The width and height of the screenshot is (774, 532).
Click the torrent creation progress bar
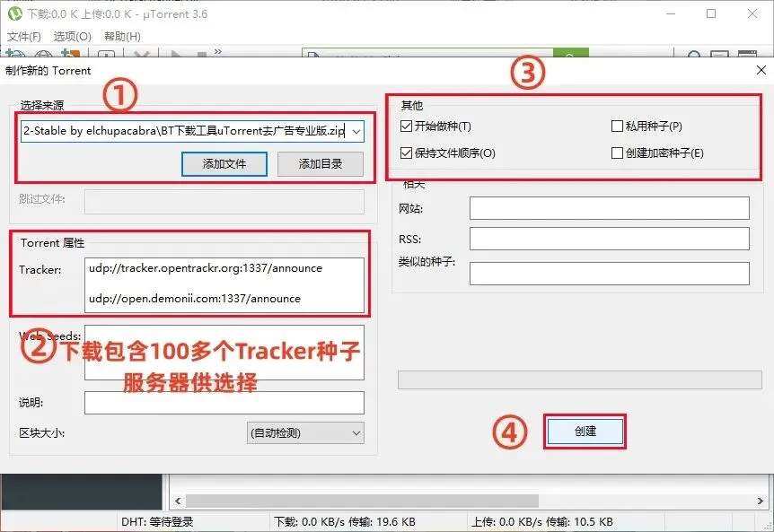pos(580,379)
